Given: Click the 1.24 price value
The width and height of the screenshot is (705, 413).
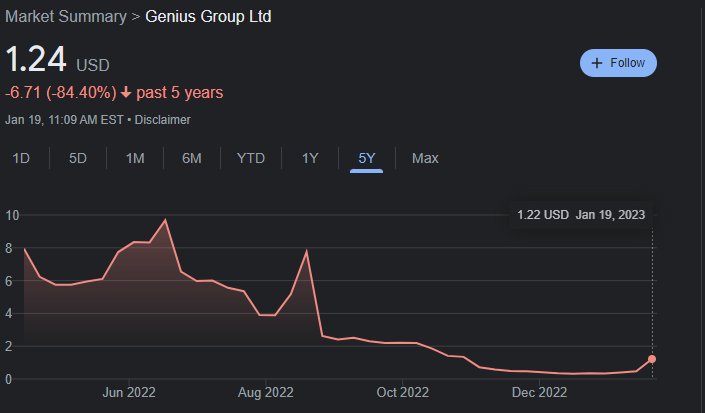Looking at the screenshot, I should coord(36,59).
